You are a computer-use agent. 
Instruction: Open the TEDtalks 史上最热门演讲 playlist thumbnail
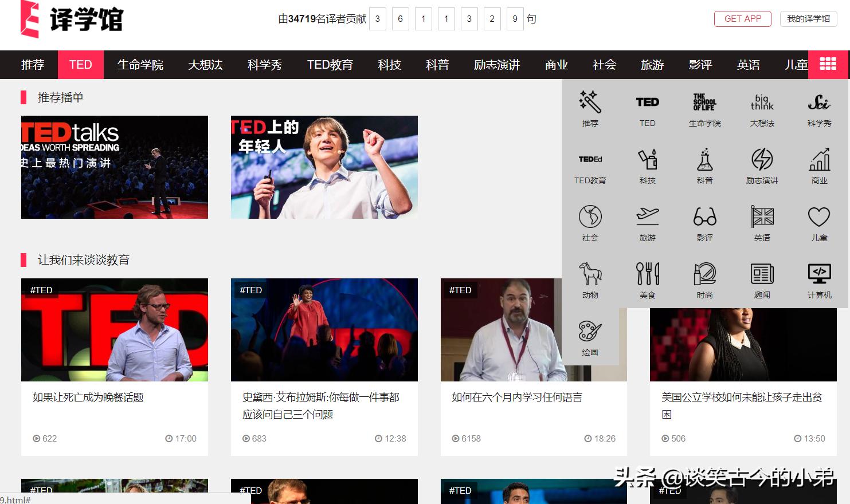(x=114, y=167)
